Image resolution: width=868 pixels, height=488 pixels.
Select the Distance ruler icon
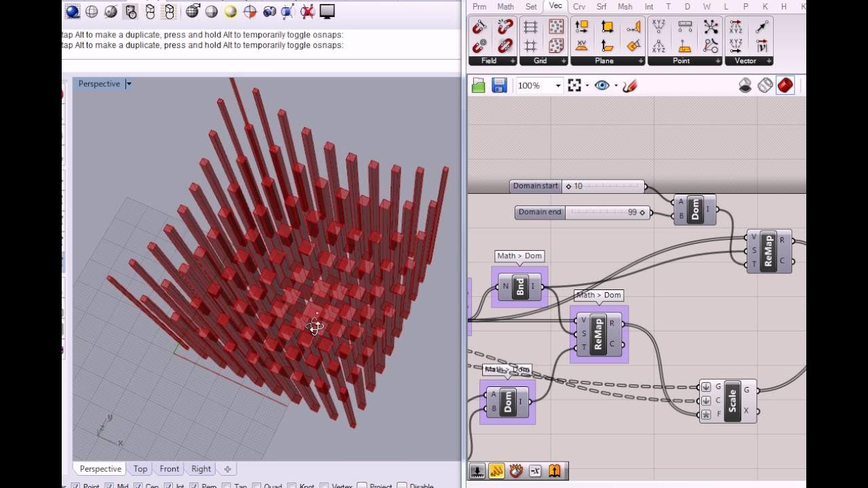[x=685, y=27]
